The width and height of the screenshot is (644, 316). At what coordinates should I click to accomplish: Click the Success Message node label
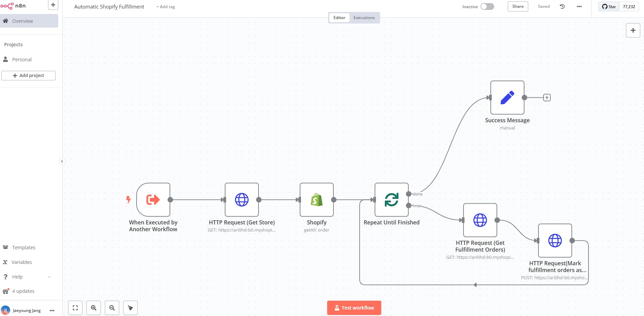click(507, 120)
